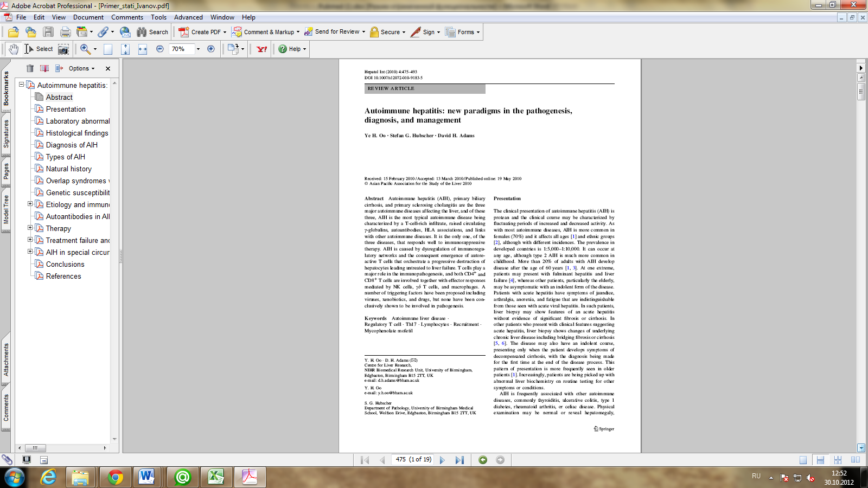Open the Comments menu
Image resolution: width=868 pixels, height=488 pixels.
pyautogui.click(x=127, y=17)
